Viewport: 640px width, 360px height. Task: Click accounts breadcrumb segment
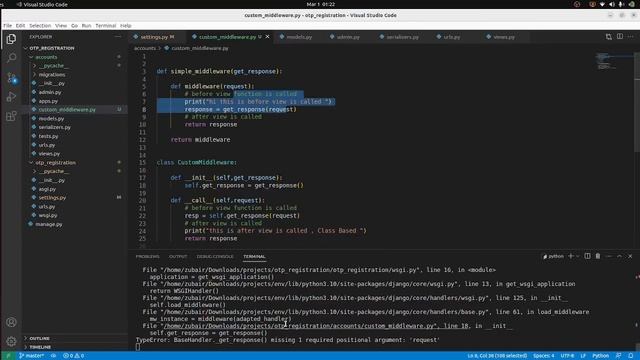pyautogui.click(x=145, y=48)
